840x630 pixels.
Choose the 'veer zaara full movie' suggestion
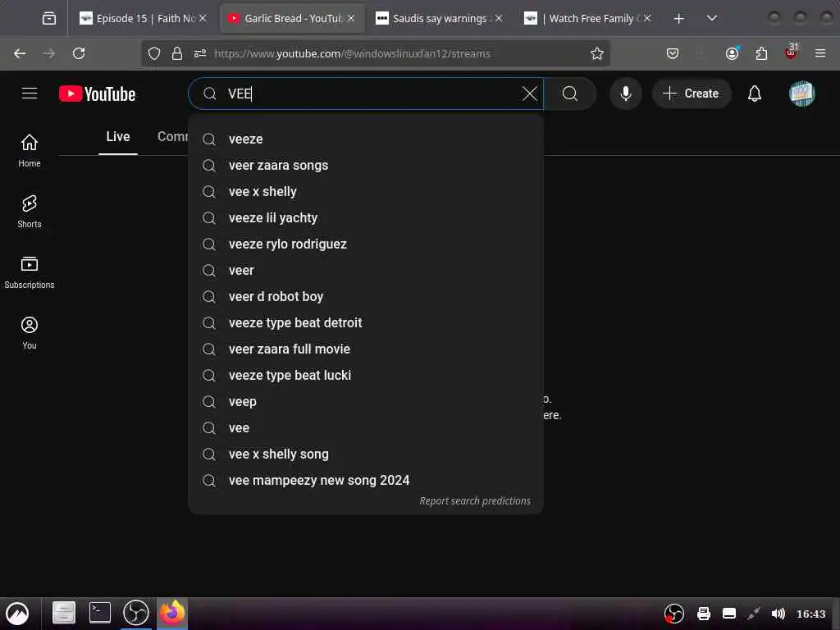point(366,349)
